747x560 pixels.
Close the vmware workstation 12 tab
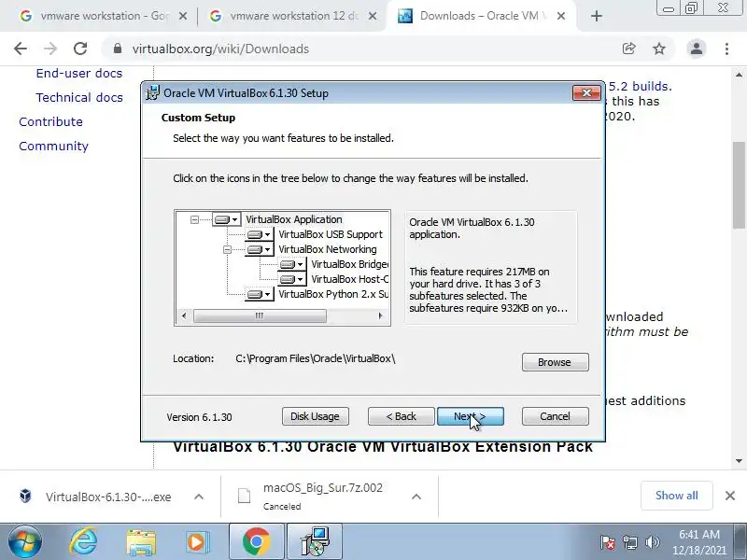coord(373,16)
